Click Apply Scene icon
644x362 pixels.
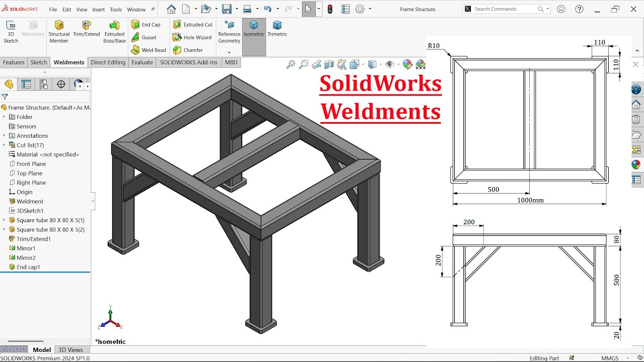pyautogui.click(x=421, y=64)
